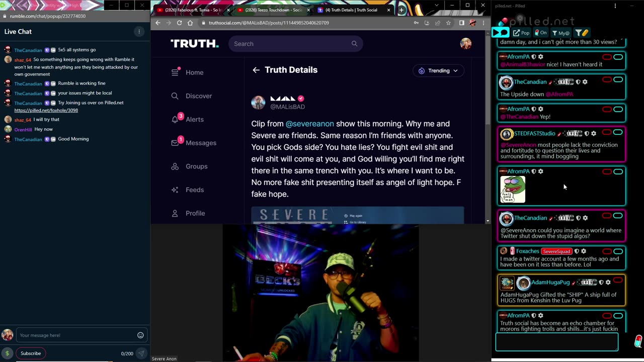Open the saved passwords key icon
The width and height of the screenshot is (644, 362).
[416, 23]
